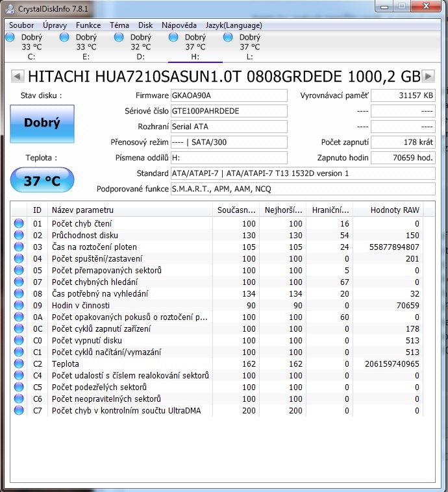
Task: Select row 'Počet chyb čtení'
Action: point(218,223)
